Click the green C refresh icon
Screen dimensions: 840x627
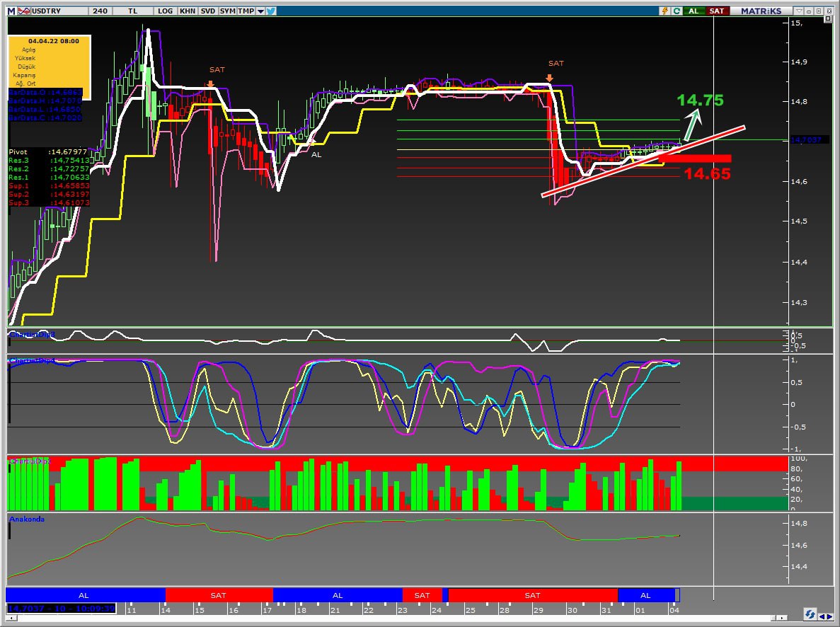click(x=677, y=11)
